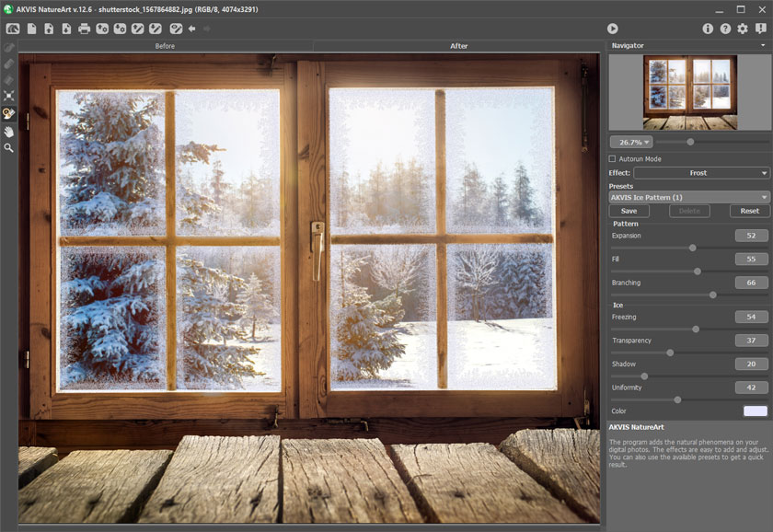Image resolution: width=773 pixels, height=532 pixels.
Task: Export presets with the down-arrow gear icon
Action: coord(120,29)
